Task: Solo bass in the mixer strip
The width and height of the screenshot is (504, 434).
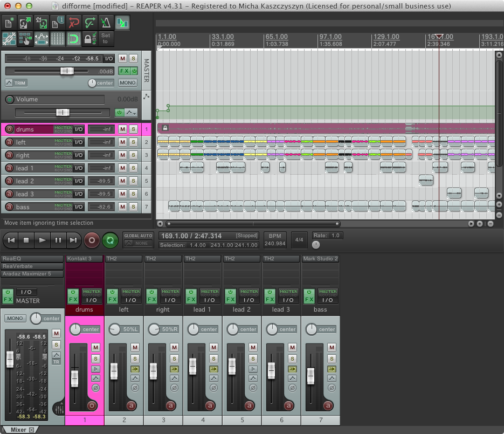Action: click(x=332, y=359)
